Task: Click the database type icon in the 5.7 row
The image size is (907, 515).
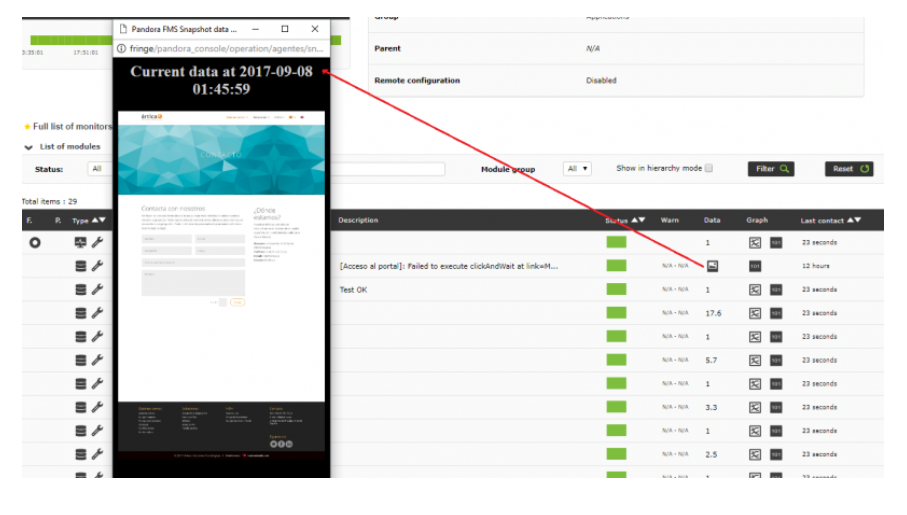Action: (81, 360)
